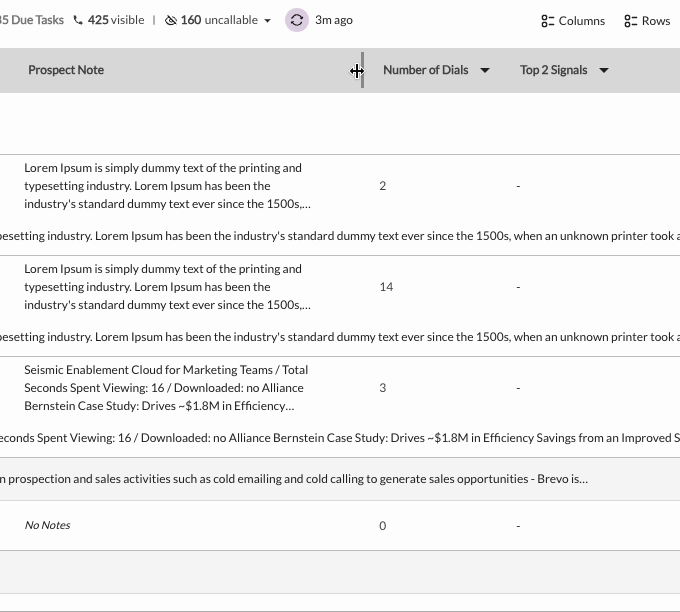Click the Prospect Note column resize handle
The width and height of the screenshot is (680, 612).
362,70
